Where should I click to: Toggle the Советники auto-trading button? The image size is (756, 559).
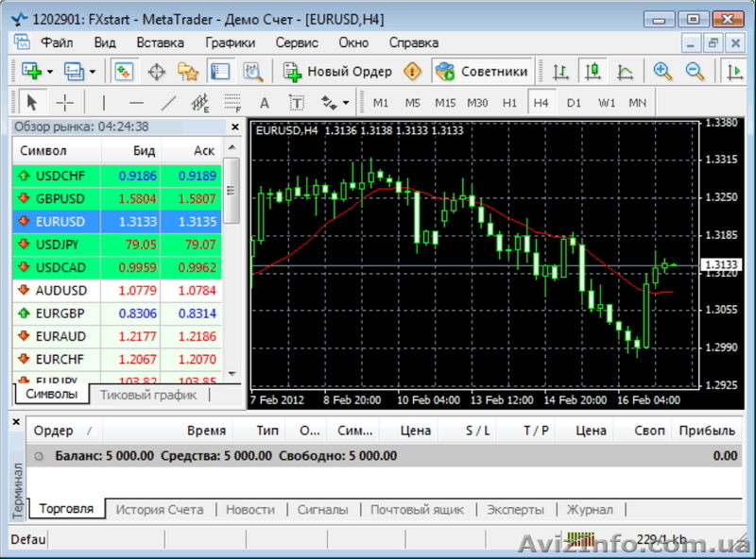(x=481, y=72)
